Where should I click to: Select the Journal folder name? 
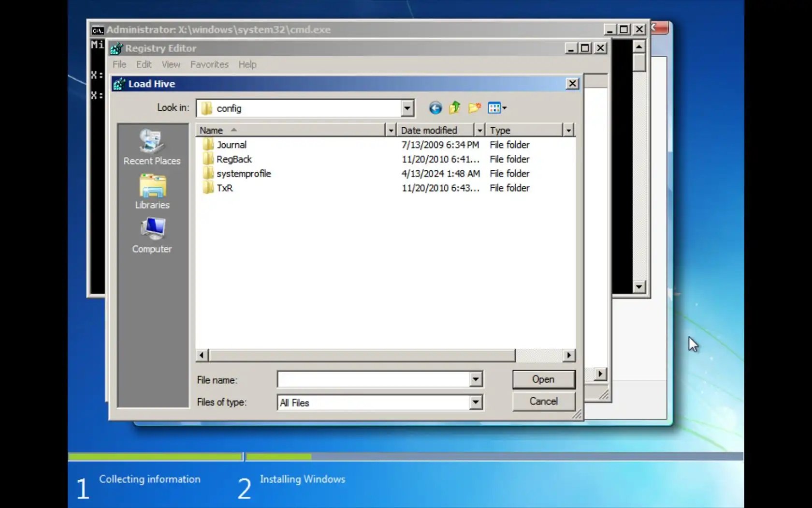232,145
